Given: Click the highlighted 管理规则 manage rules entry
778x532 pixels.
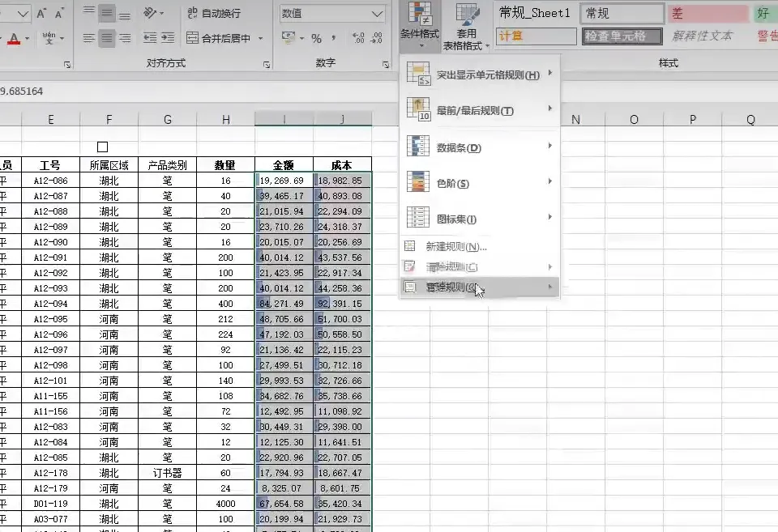Looking at the screenshot, I should (x=479, y=287).
